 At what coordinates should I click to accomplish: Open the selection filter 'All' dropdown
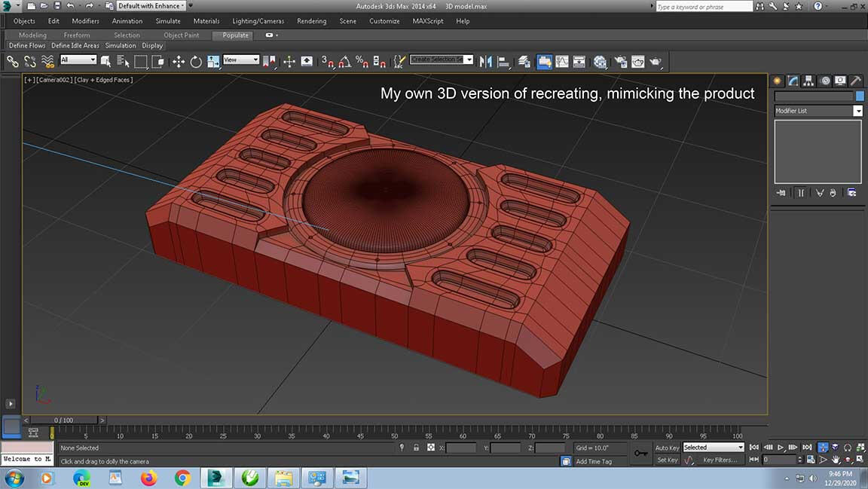click(78, 60)
